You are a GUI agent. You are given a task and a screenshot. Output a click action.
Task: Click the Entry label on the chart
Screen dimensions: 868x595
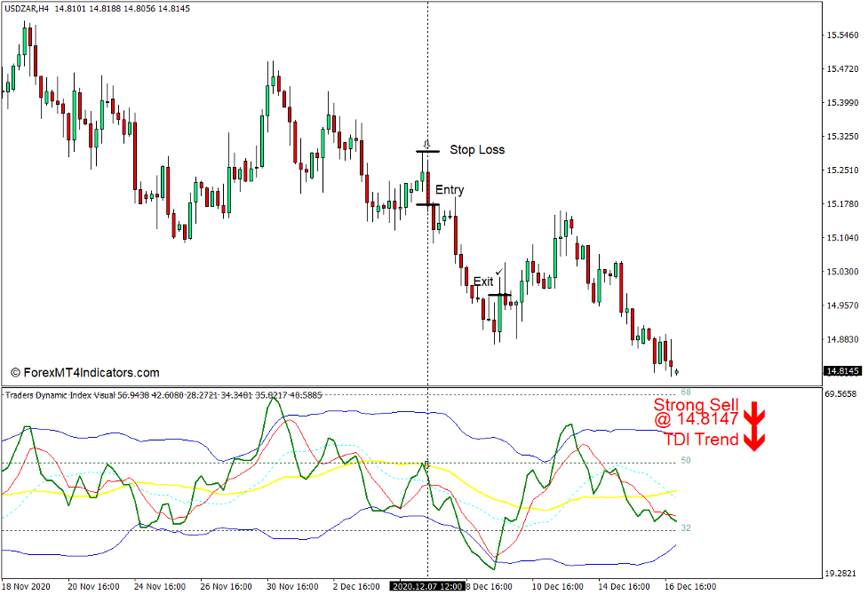[x=450, y=189]
